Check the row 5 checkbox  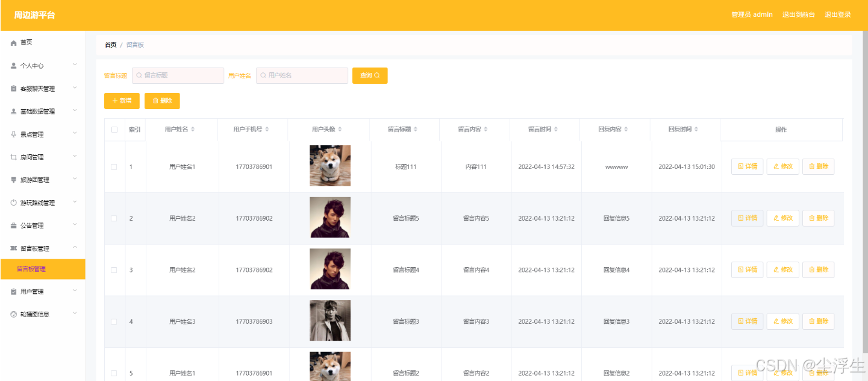click(114, 373)
